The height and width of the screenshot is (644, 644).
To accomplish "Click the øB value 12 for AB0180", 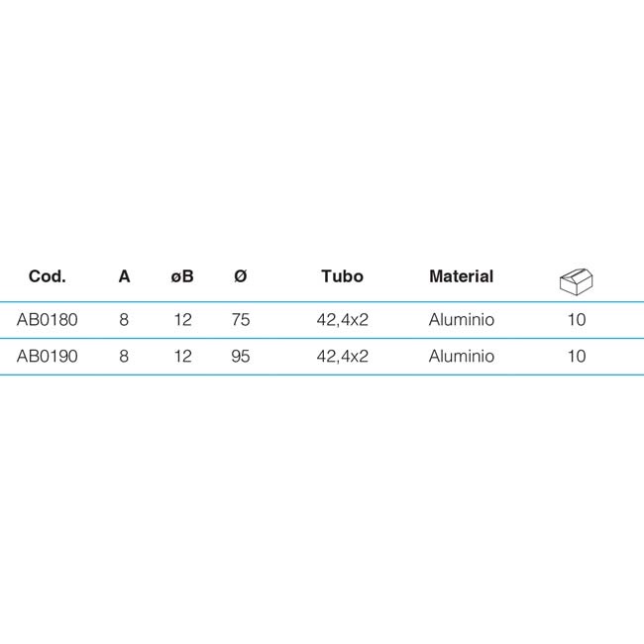I will pyautogui.click(x=182, y=320).
